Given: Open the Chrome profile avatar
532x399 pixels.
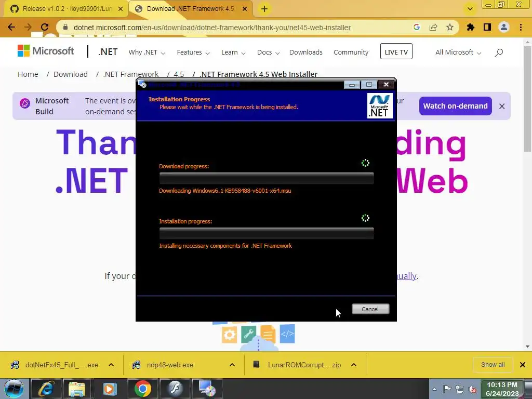Looking at the screenshot, I should [504, 27].
